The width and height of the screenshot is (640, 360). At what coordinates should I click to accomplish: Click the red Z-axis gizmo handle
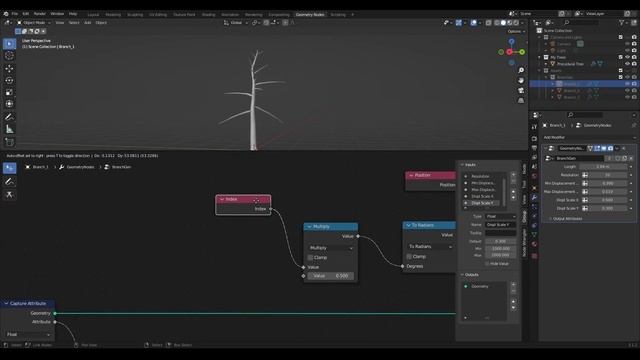click(x=509, y=52)
